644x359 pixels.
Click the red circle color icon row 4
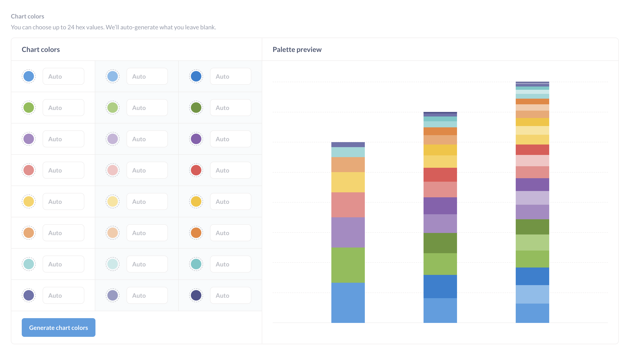click(x=196, y=170)
